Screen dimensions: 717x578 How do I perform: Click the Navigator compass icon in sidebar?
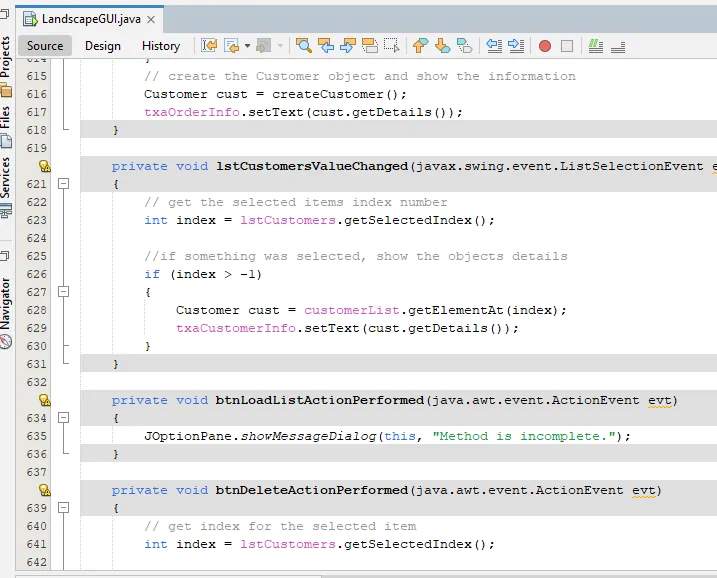6,342
